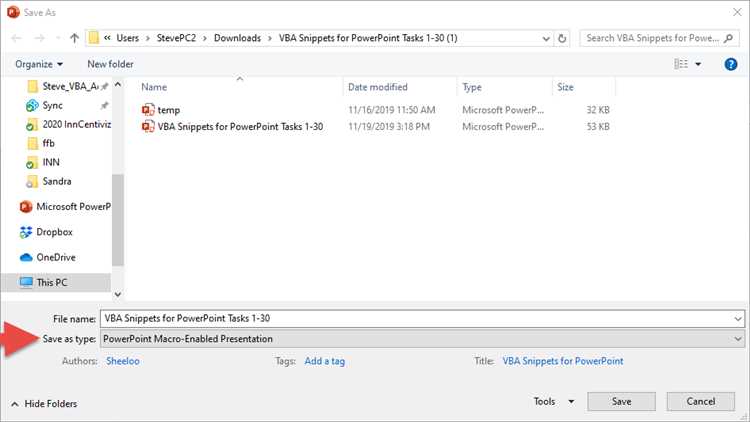This screenshot has width=750, height=422.
Task: Click the 32 KB size cell
Action: click(598, 110)
